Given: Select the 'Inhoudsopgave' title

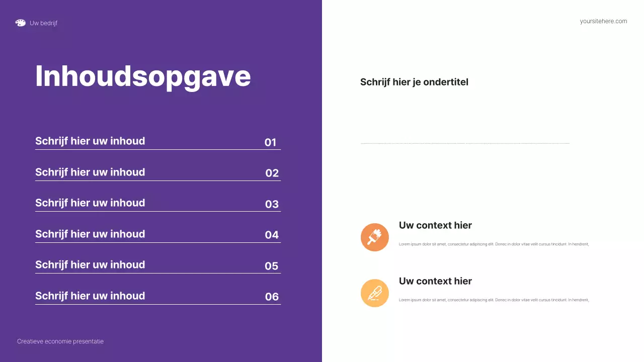Looking at the screenshot, I should click(x=143, y=76).
